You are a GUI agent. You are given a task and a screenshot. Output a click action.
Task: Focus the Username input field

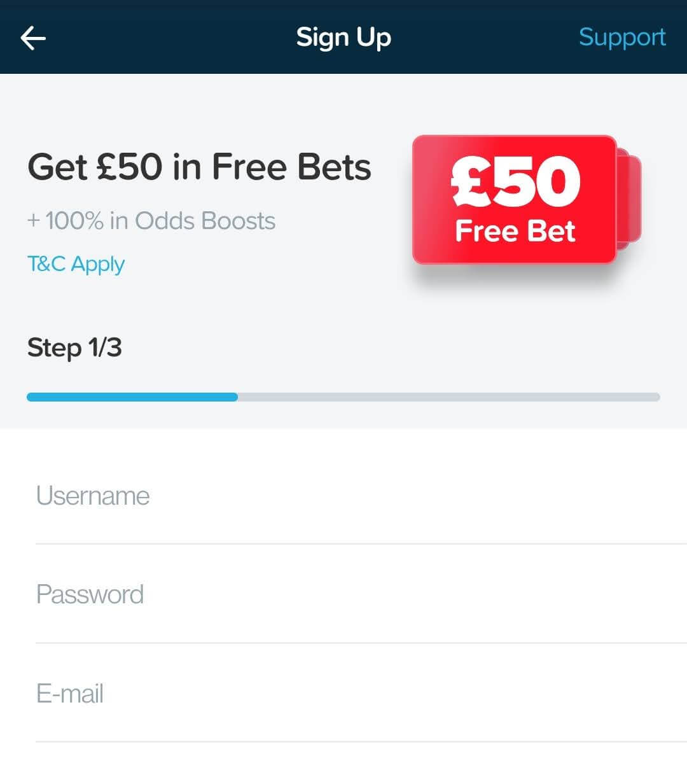pos(361,496)
